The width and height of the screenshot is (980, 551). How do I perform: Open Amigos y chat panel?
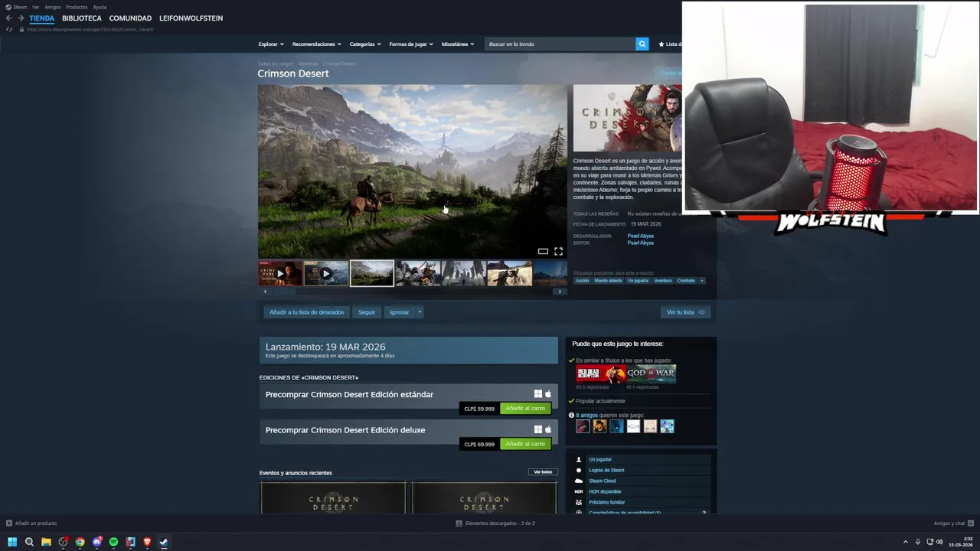954,523
